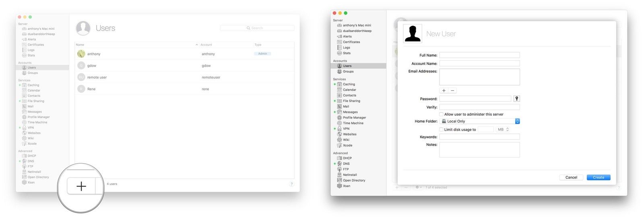Viewport: 644px width, 219px height.
Task: Select Open Directory in right window sidebar
Action: (x=354, y=180)
